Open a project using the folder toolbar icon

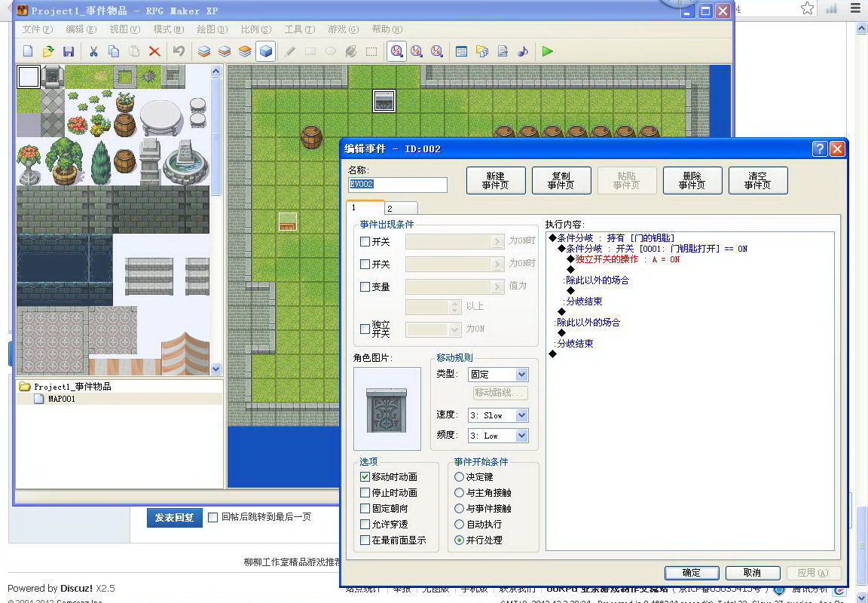pos(48,51)
